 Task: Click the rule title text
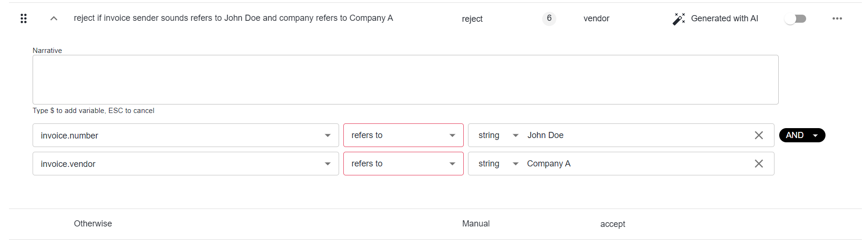click(233, 18)
